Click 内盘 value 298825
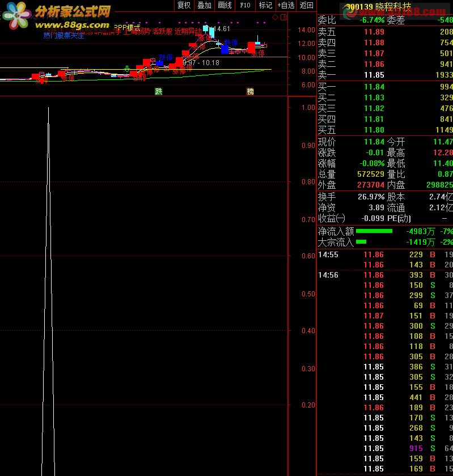Screen dimensions: 453x476 [439, 185]
